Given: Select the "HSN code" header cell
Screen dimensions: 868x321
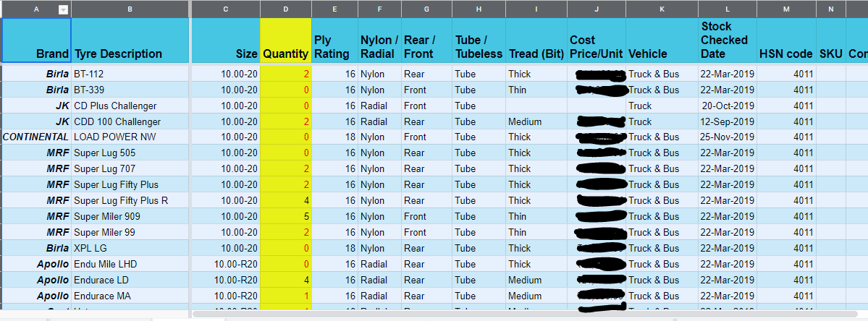Looking at the screenshot, I should [787, 40].
